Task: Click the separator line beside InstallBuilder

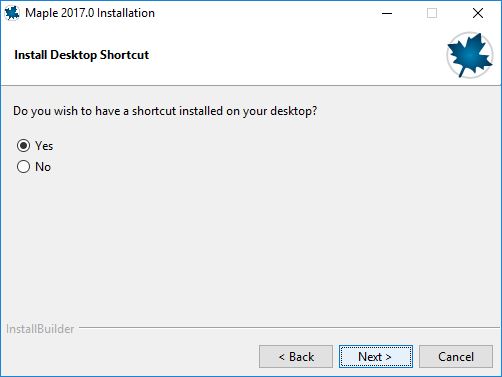Action: point(289,327)
